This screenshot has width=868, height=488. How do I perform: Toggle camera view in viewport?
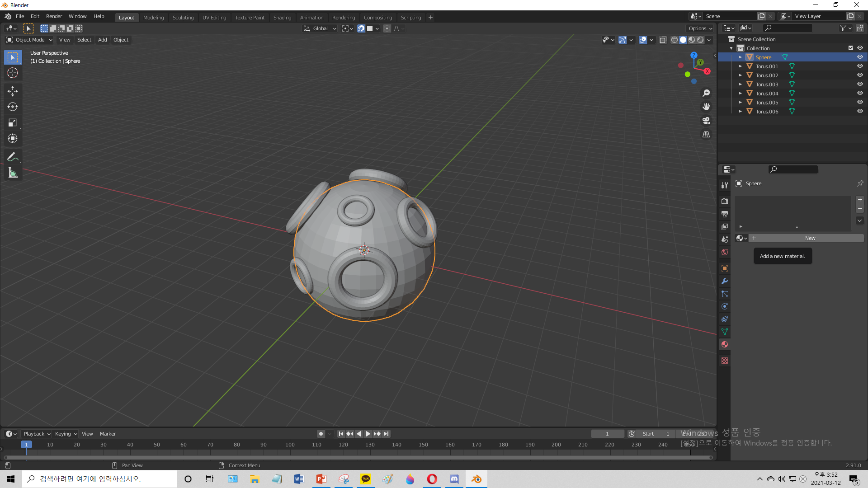pos(706,121)
